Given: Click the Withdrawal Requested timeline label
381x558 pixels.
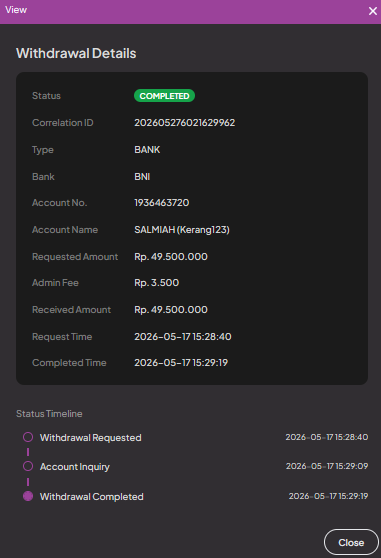Looking at the screenshot, I should (91, 437).
